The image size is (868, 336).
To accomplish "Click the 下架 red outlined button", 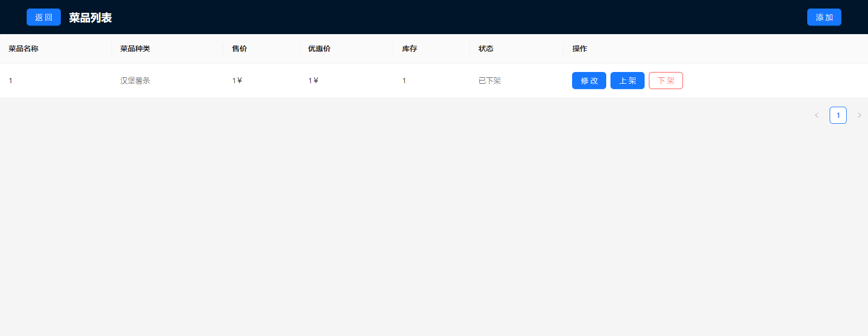I will pyautogui.click(x=665, y=81).
